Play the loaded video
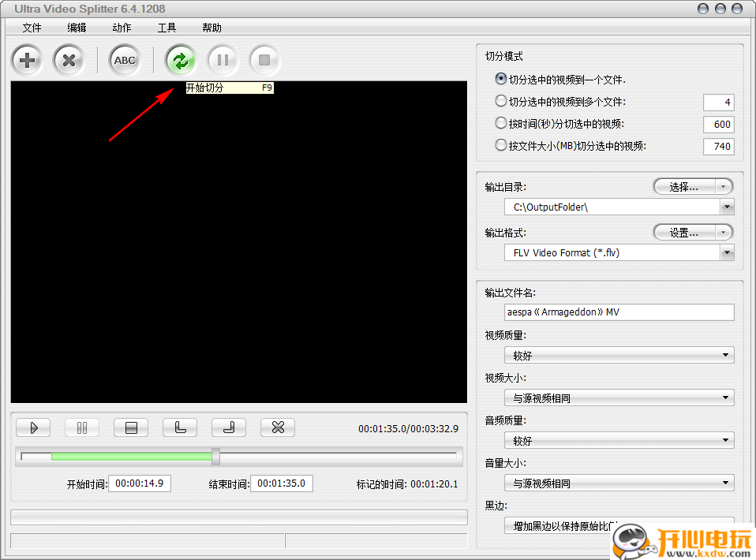 click(33, 427)
